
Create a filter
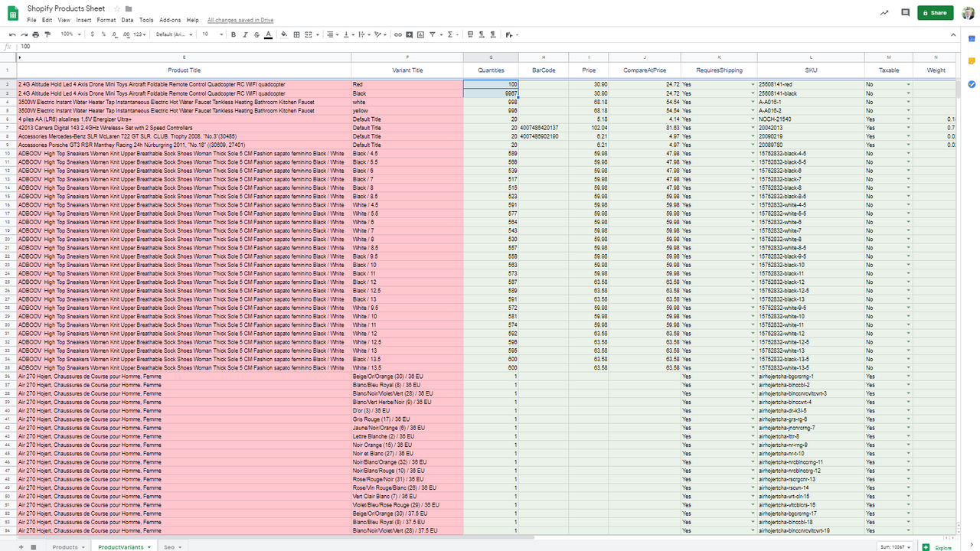click(x=434, y=34)
